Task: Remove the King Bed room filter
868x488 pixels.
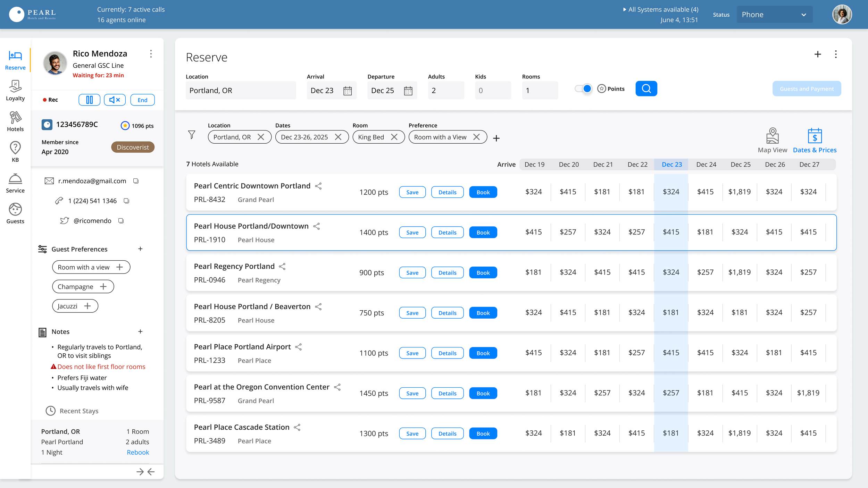Action: pyautogui.click(x=394, y=137)
